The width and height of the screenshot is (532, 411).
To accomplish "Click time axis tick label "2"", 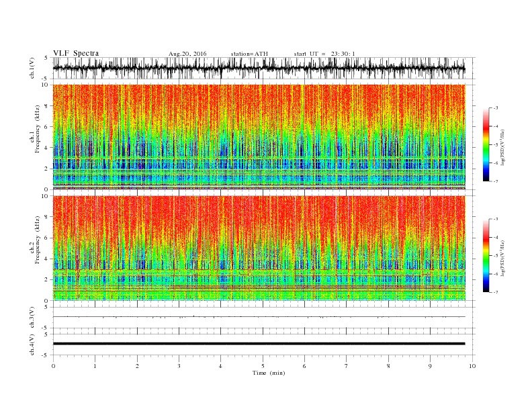I will [137, 366].
